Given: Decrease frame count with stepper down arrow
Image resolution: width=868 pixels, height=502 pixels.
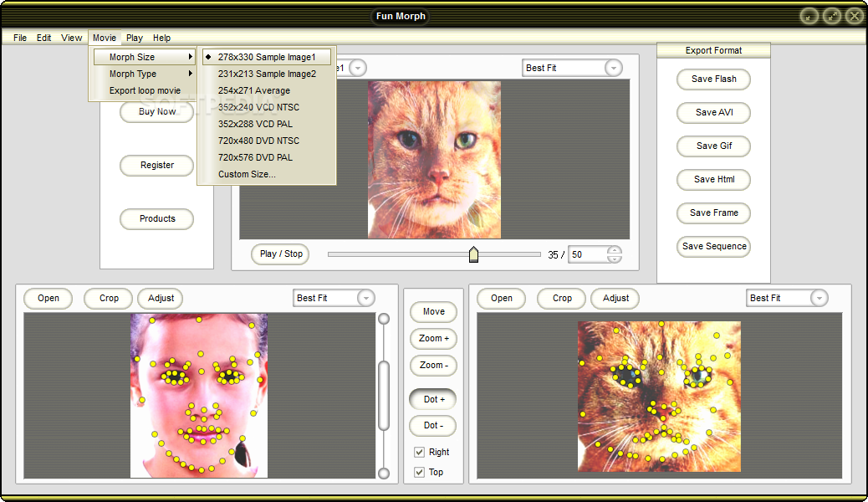Looking at the screenshot, I should tap(614, 259).
